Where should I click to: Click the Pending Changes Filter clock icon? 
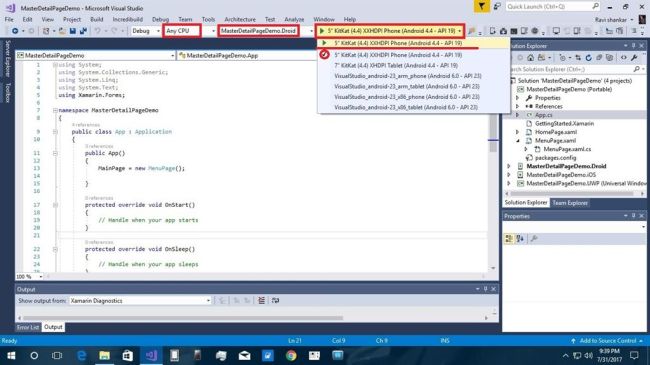(x=563, y=58)
